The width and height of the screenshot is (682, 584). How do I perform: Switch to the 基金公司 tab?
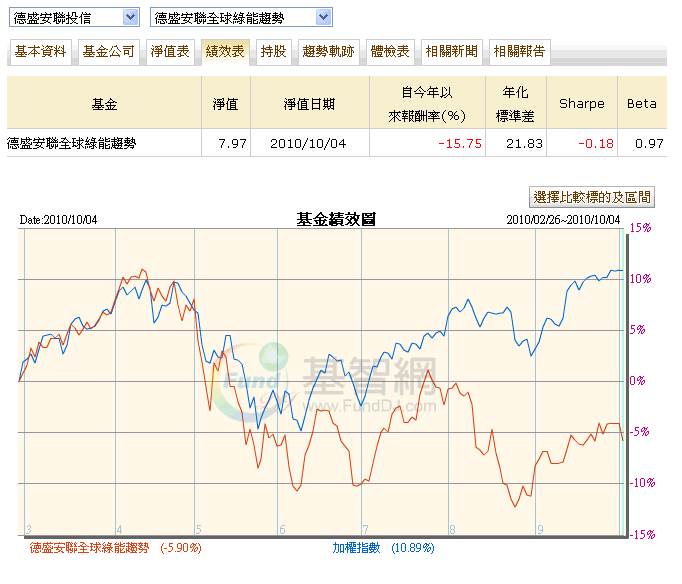coord(109,52)
